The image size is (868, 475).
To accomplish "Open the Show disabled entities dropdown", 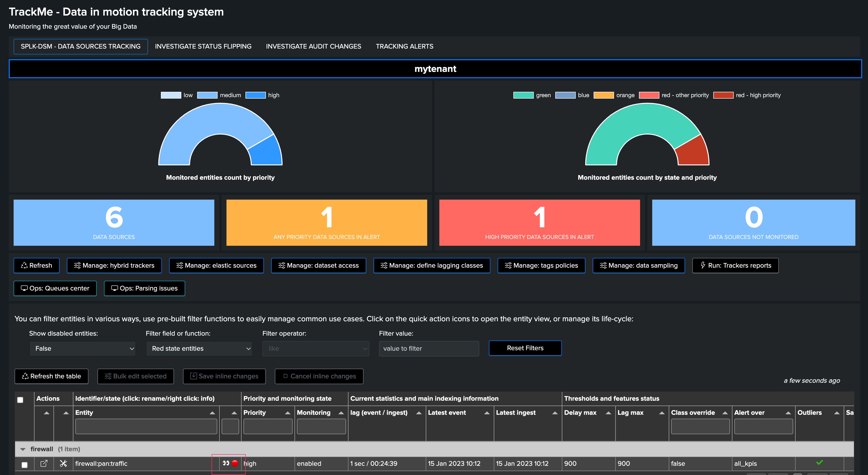I will coord(83,348).
